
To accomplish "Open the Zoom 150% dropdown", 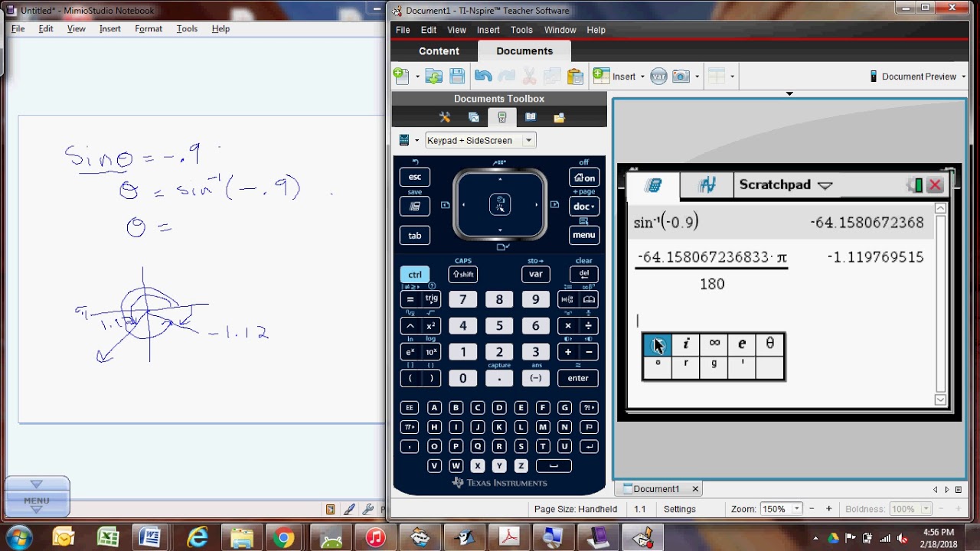I will pos(797,509).
